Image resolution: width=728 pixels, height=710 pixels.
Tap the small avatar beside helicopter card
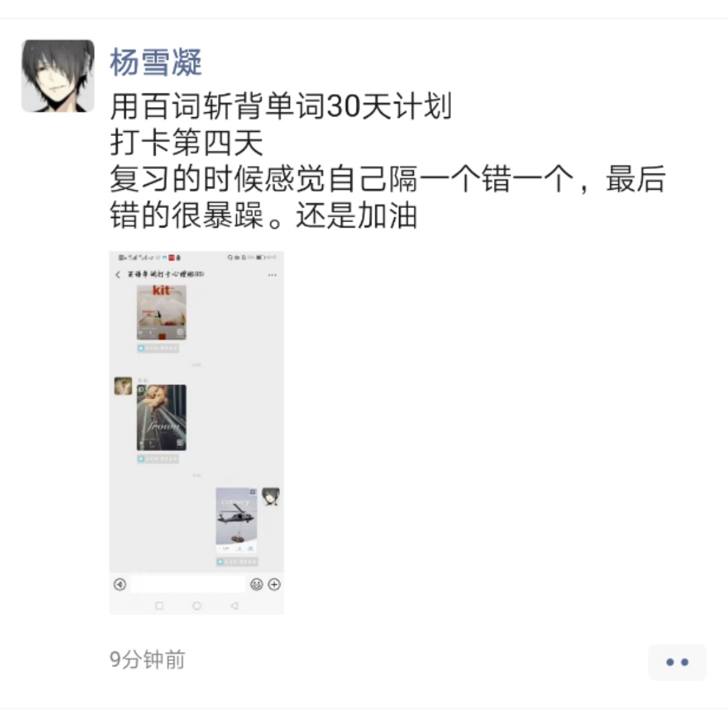click(270, 497)
